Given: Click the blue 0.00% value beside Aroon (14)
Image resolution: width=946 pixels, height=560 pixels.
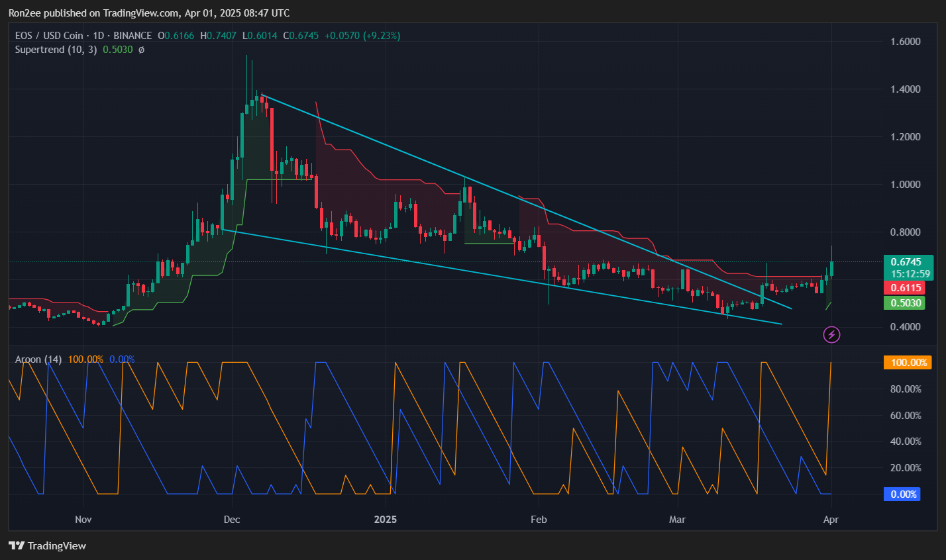Looking at the screenshot, I should tap(122, 359).
